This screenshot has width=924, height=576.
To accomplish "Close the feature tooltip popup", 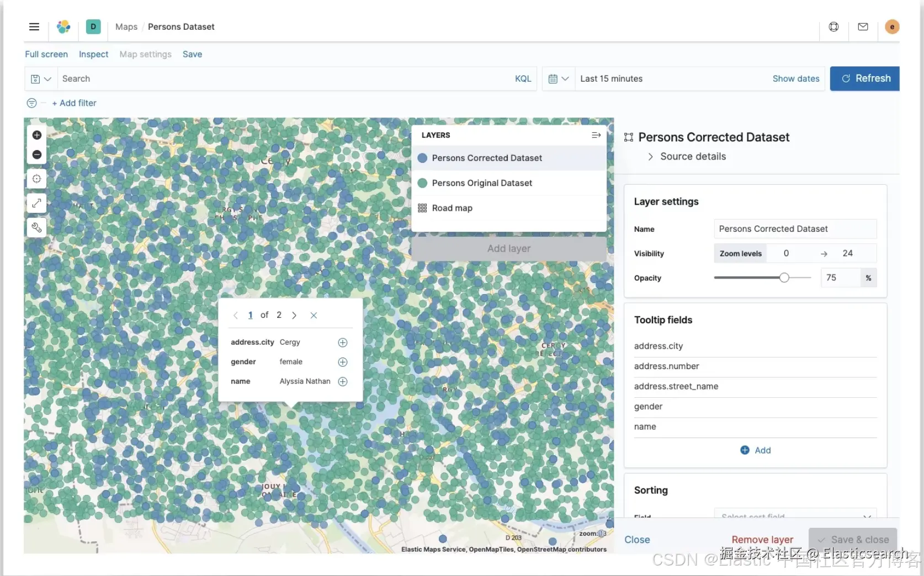I will tap(314, 315).
